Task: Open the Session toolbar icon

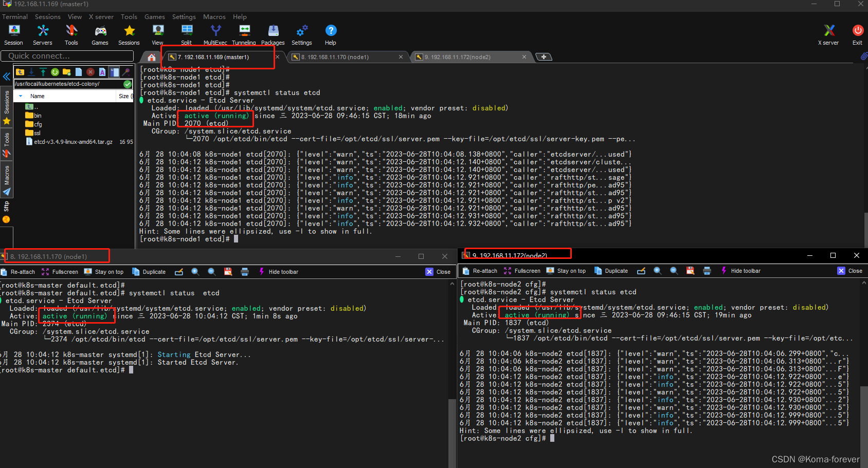Action: coord(14,35)
